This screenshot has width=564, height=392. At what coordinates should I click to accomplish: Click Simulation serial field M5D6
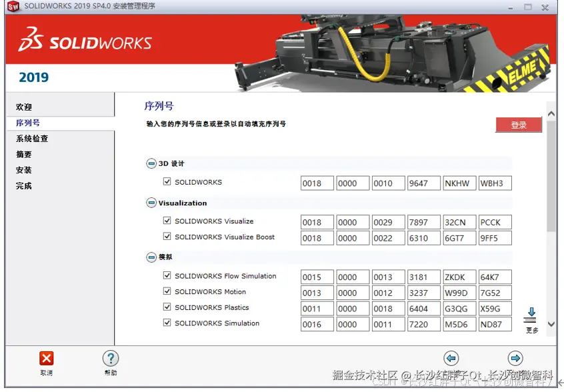point(460,324)
